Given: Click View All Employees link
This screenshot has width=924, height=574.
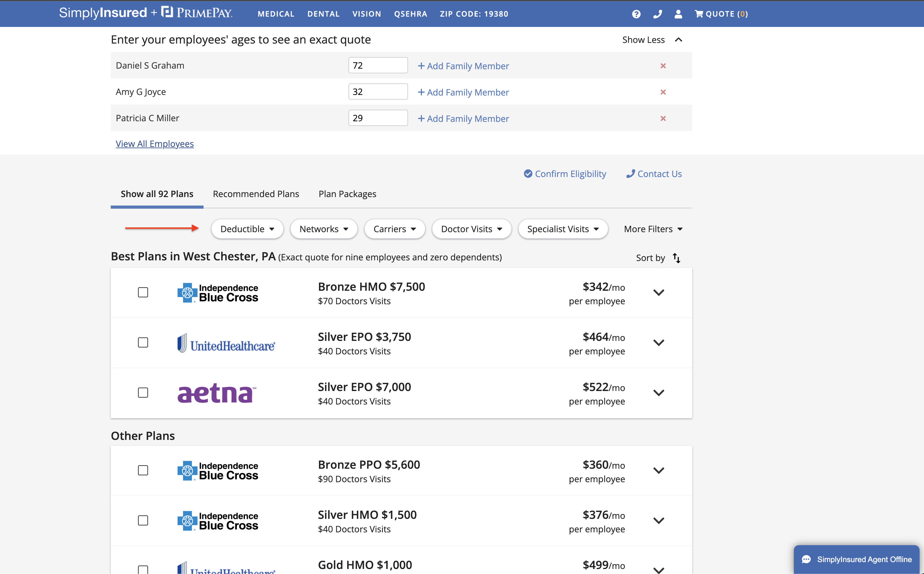Looking at the screenshot, I should [155, 144].
